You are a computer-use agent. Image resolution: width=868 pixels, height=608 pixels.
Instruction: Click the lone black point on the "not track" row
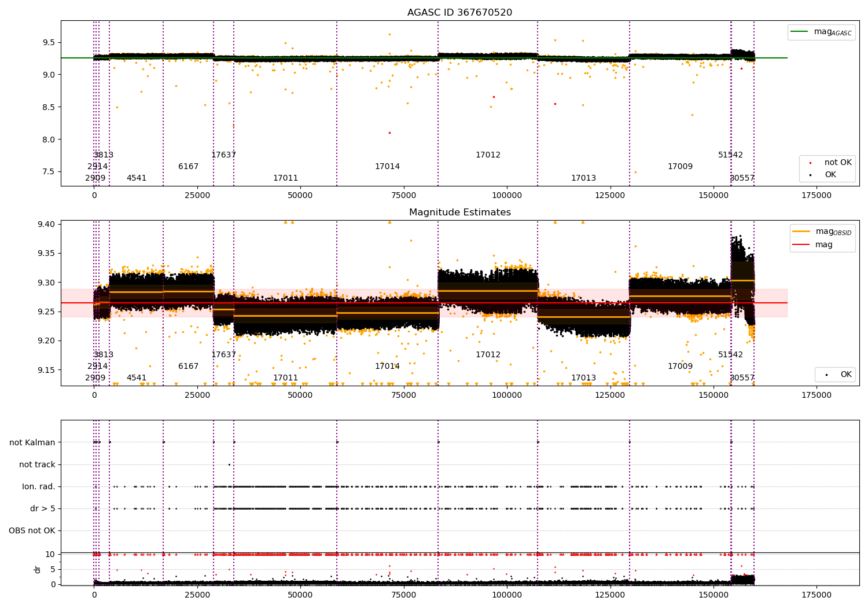pos(229,464)
